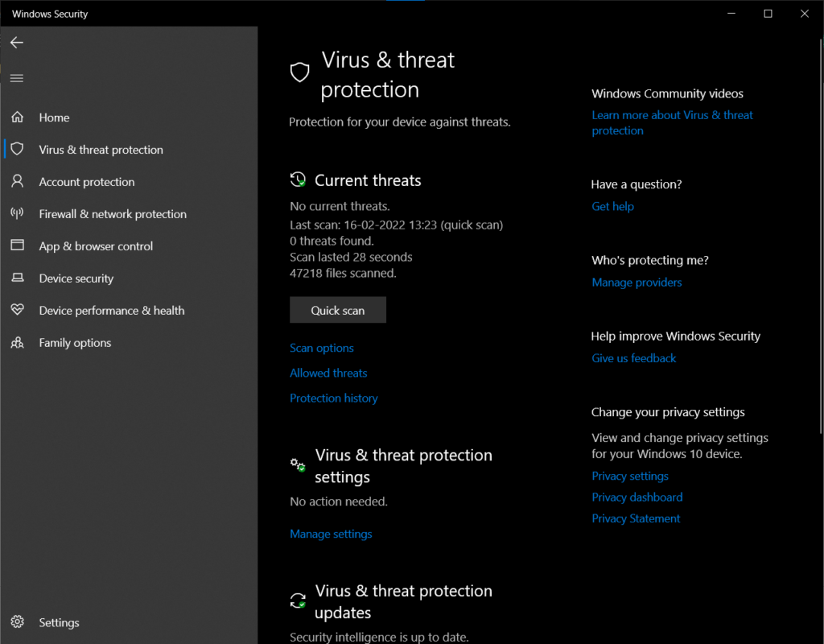Click 'Windows Community videos' heading
The width and height of the screenshot is (824, 644).
coord(667,93)
